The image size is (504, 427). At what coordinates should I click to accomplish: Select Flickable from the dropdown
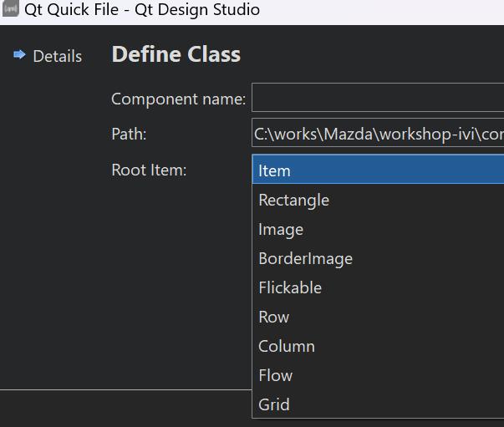pyautogui.click(x=290, y=287)
